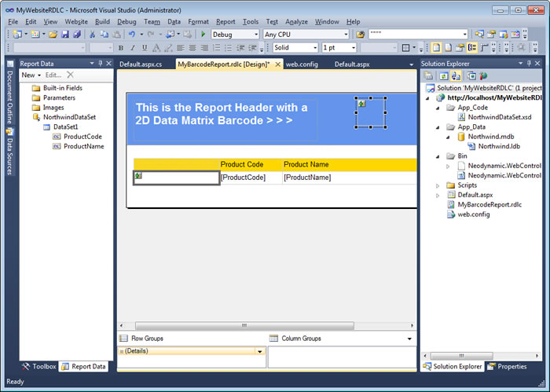Click ASP.NET Configuration icon in Solution Explorer
The image size is (550, 392).
pos(484,75)
